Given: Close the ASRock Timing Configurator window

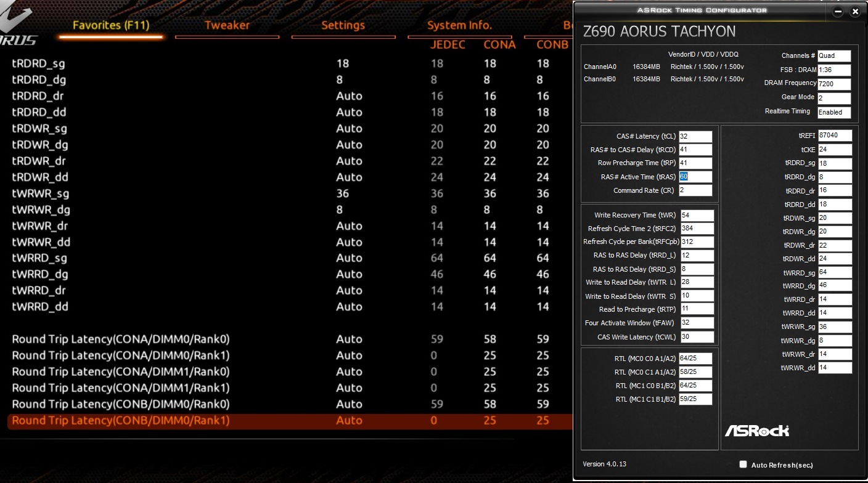Looking at the screenshot, I should point(855,12).
